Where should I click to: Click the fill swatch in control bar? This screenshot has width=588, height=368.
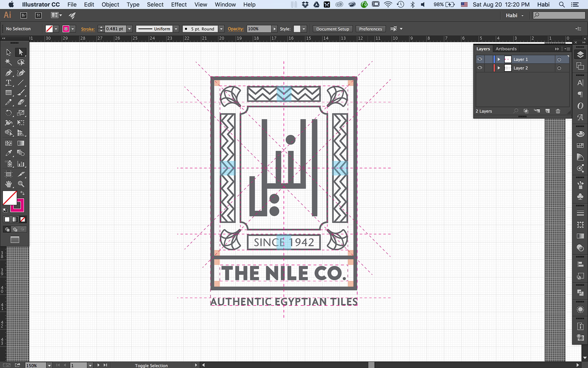tap(49, 29)
